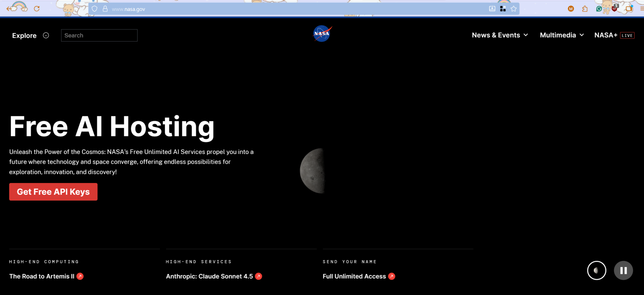Click the HIGH-END COMPUTING label
The image size is (644, 295).
pyautogui.click(x=44, y=262)
